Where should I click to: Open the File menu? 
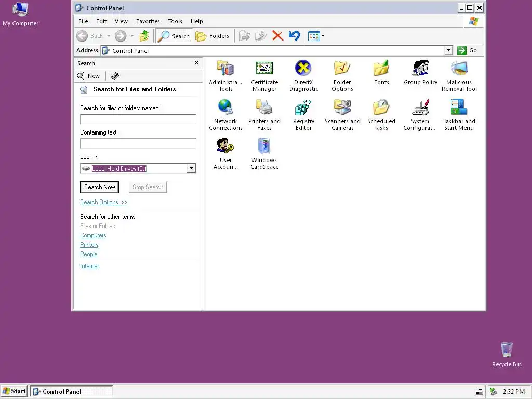[x=83, y=21]
